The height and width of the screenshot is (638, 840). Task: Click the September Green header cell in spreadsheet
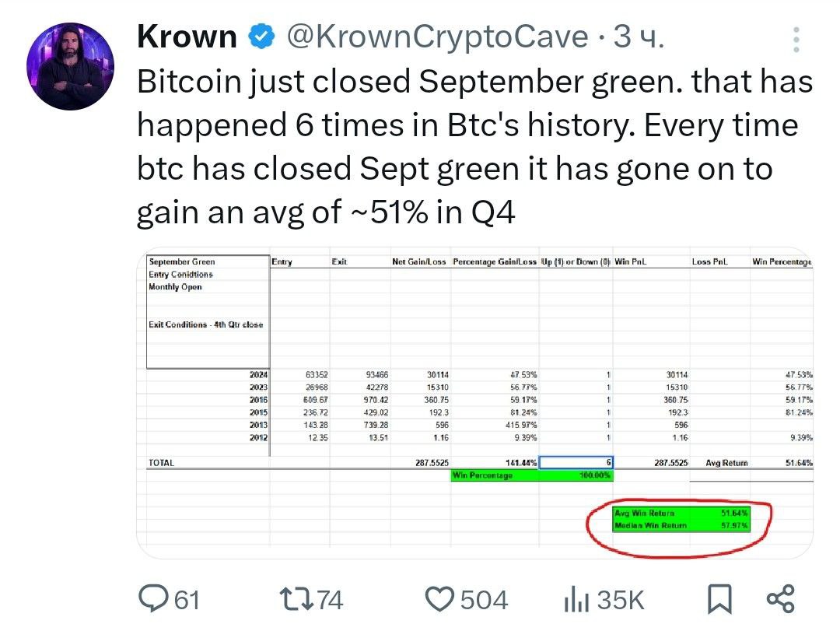183,262
